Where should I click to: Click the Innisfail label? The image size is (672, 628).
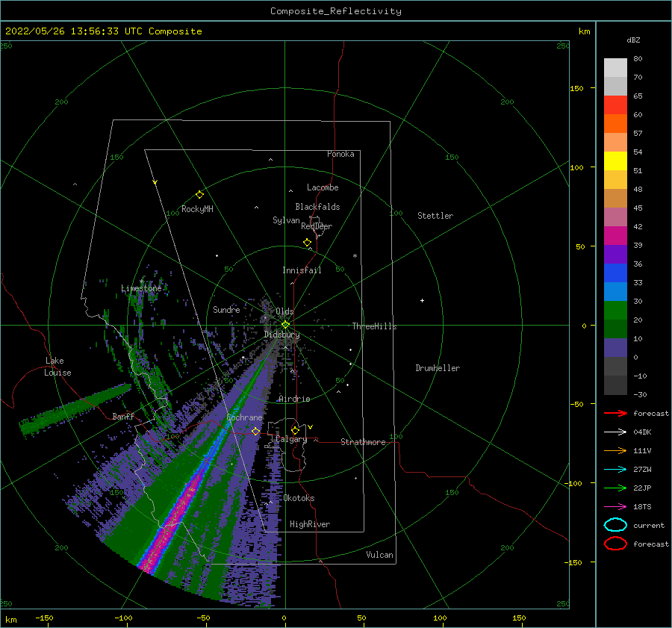[x=302, y=270]
